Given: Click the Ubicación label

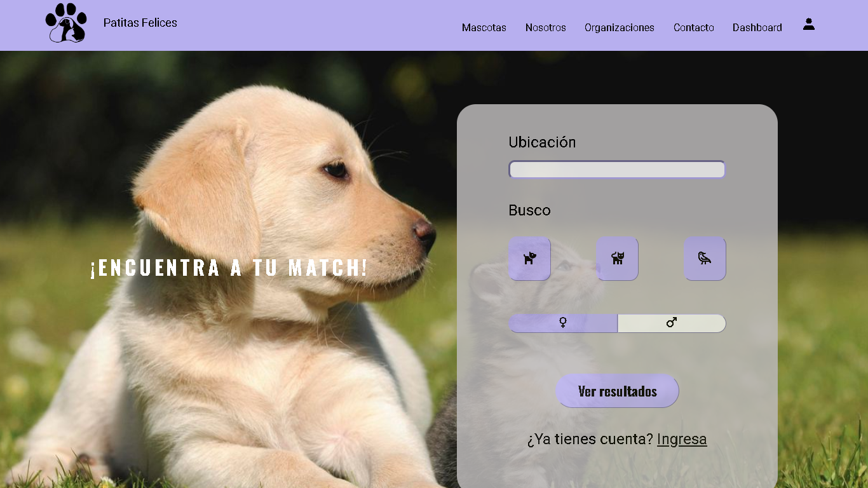Looking at the screenshot, I should pyautogui.click(x=542, y=142).
